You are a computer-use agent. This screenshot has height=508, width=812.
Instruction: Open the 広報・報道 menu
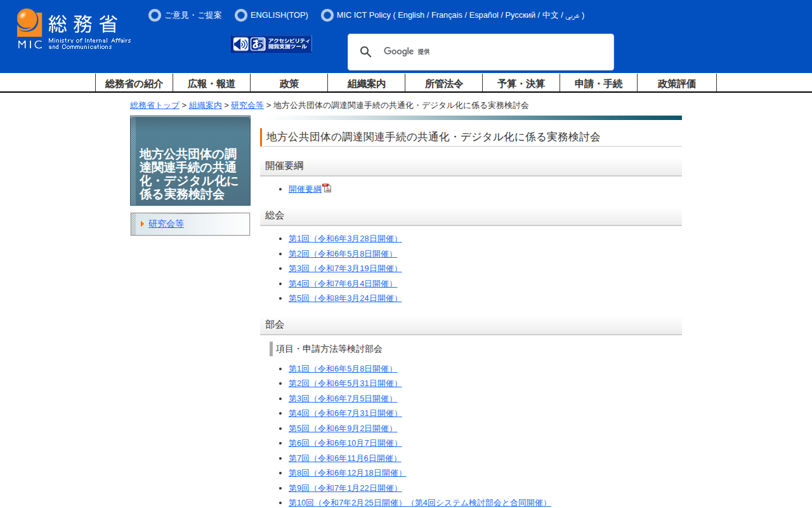(x=211, y=83)
